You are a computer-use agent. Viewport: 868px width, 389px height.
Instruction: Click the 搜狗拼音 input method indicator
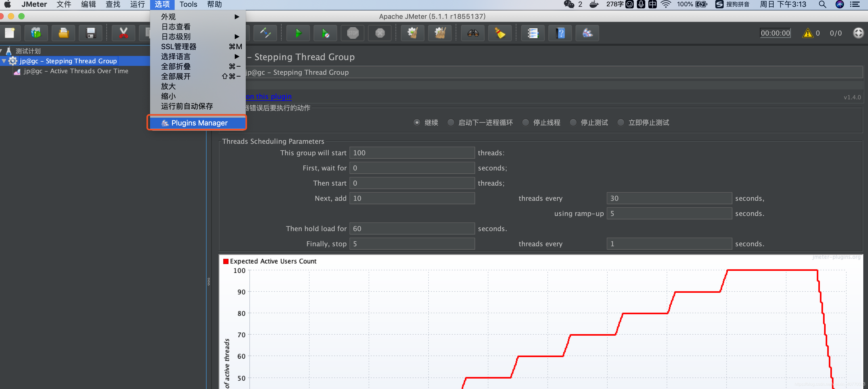point(732,4)
